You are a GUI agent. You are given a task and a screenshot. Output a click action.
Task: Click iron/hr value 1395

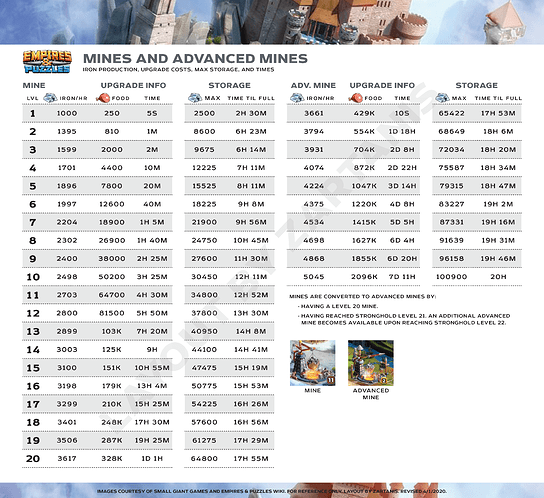click(67, 132)
